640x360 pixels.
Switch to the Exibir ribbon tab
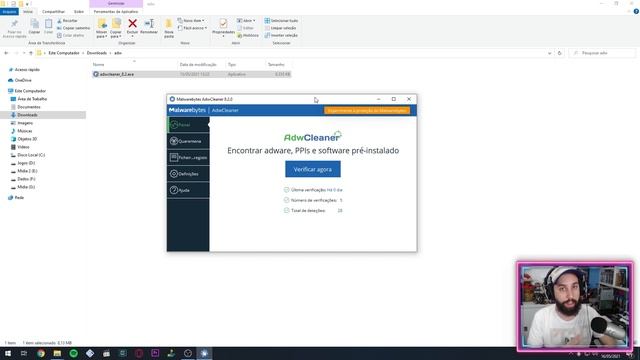[79, 11]
